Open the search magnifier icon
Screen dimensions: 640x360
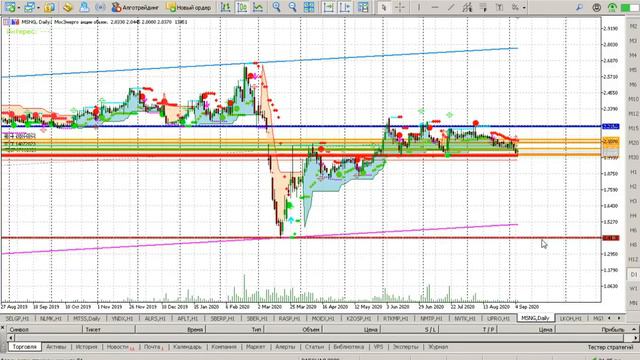(x=579, y=7)
